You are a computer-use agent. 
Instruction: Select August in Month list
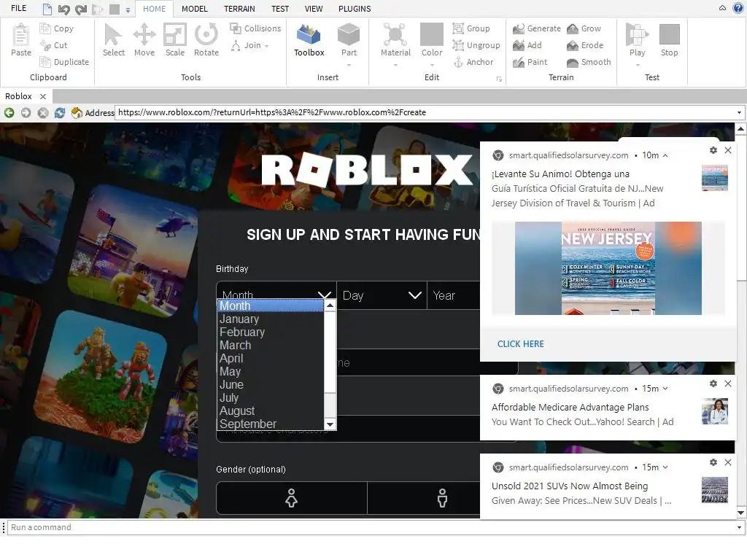tap(271, 411)
